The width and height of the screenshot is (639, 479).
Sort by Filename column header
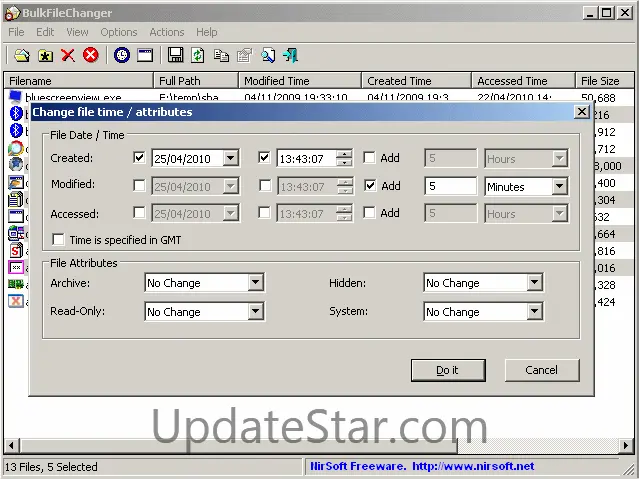[x=79, y=81]
